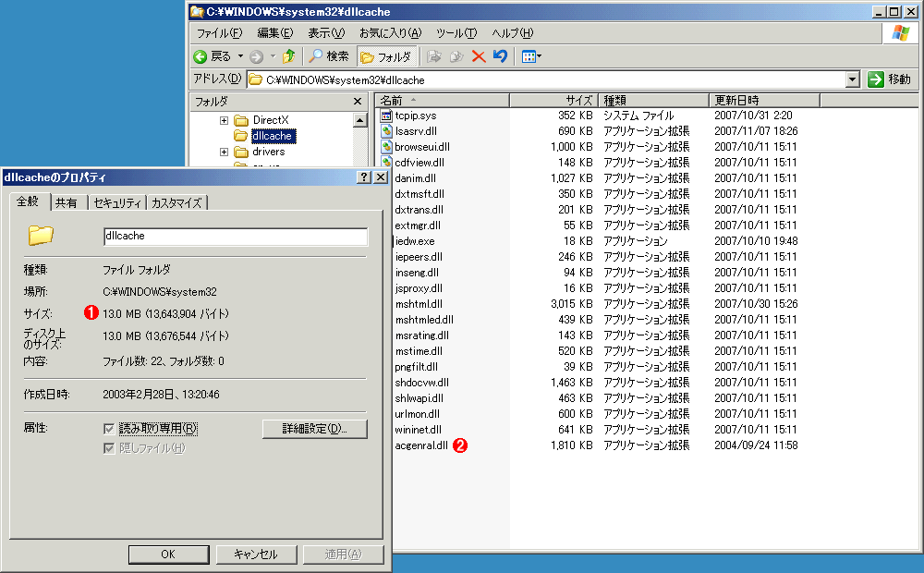Switch to the 全般 tab in properties
Image resolution: width=924 pixels, height=573 pixels.
point(28,201)
